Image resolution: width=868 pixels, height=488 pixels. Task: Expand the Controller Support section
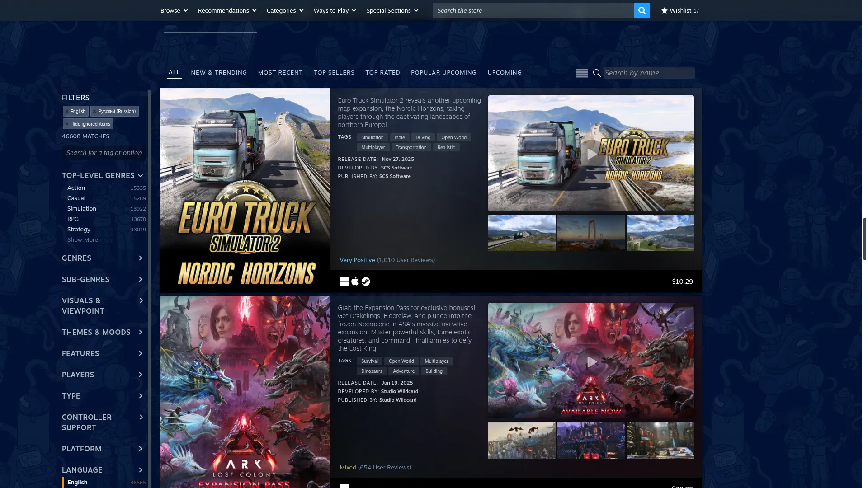(103, 422)
